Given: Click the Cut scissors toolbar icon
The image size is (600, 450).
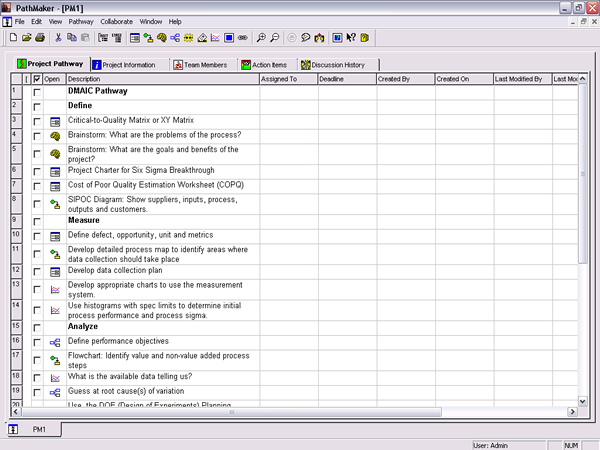Looking at the screenshot, I should [x=58, y=38].
